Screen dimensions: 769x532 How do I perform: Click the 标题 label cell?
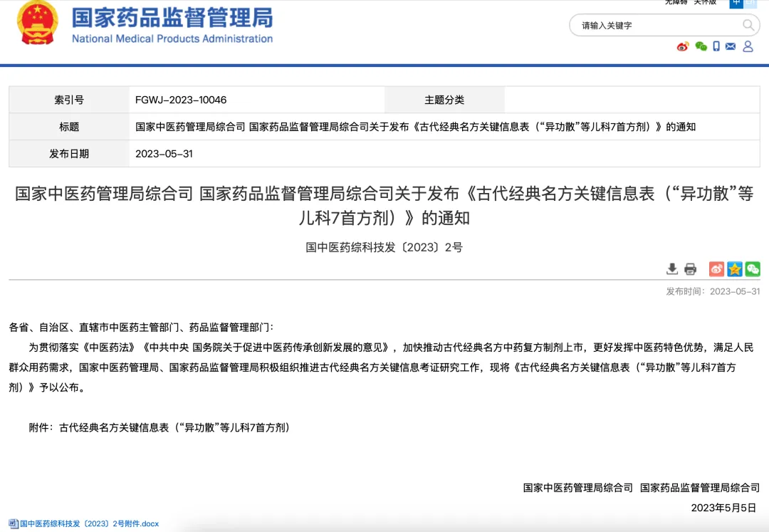coord(69,127)
